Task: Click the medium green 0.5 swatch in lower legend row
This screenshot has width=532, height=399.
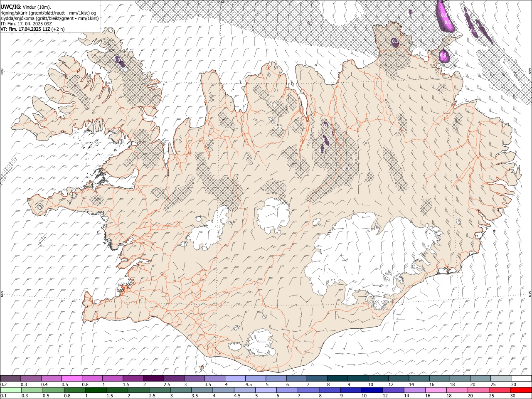Action: (53, 390)
